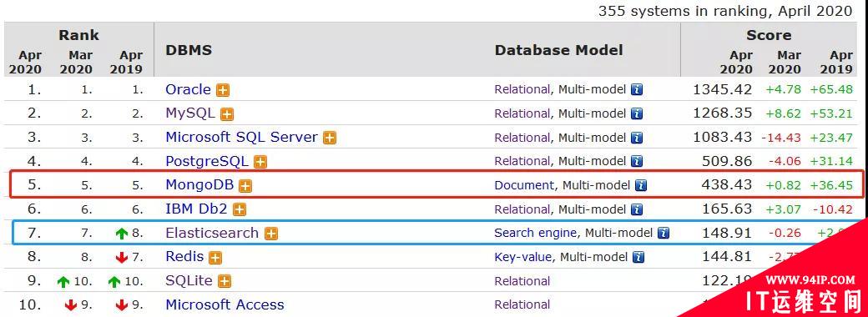Open the Elasticsearch DBMS link
Screen dimensions: 868x317
pos(212,233)
